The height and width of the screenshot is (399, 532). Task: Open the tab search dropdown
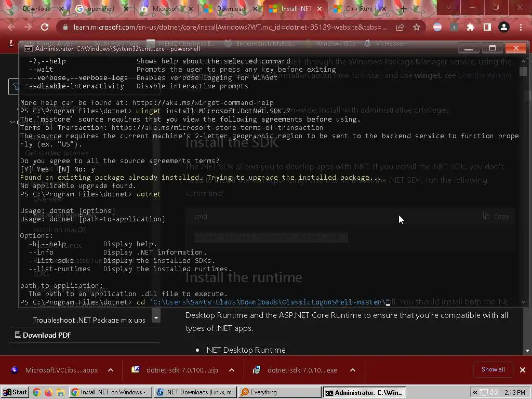(x=448, y=7)
